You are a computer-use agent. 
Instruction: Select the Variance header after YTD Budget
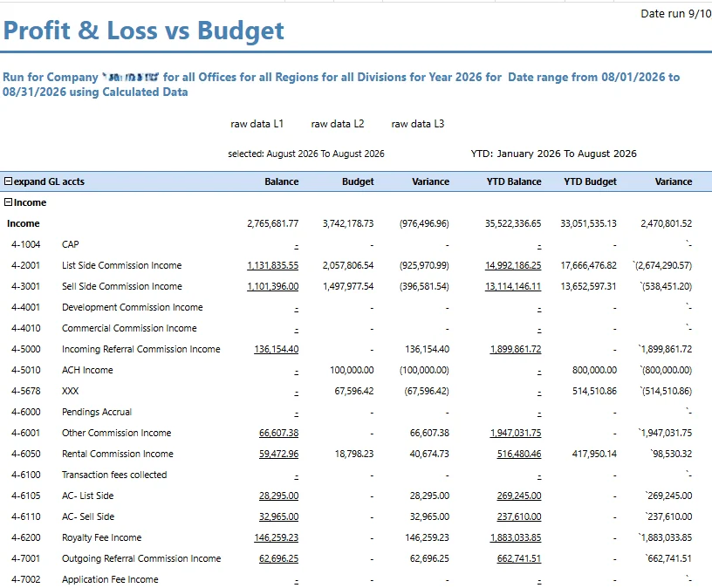[674, 181]
